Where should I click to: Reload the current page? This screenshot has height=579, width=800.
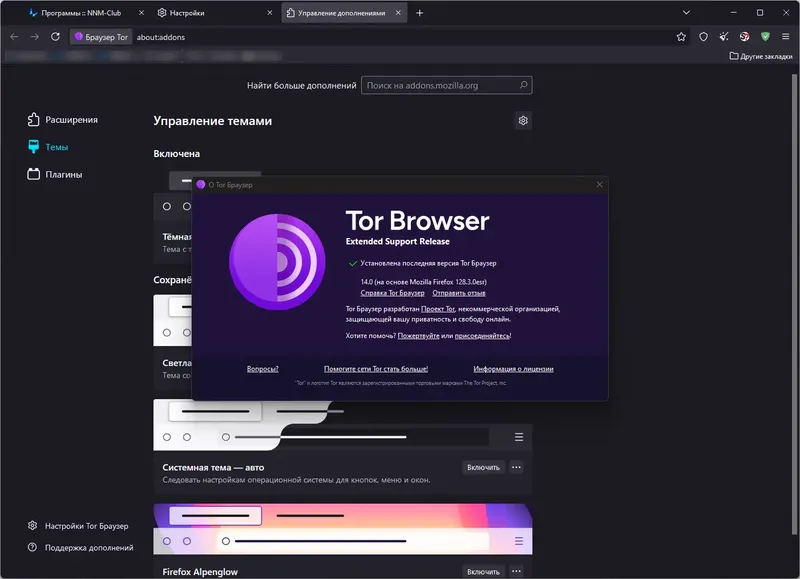pos(55,37)
